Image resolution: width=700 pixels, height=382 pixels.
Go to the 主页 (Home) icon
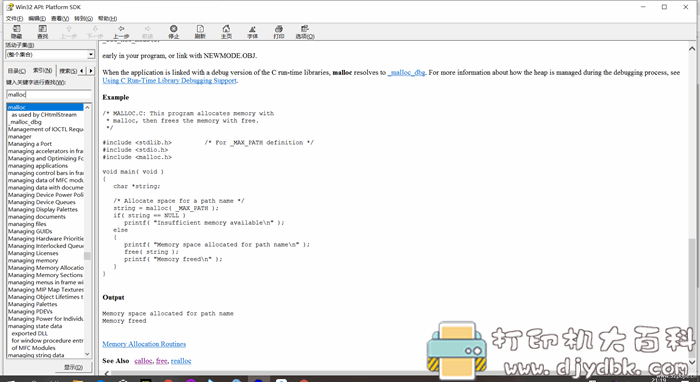tap(226, 32)
